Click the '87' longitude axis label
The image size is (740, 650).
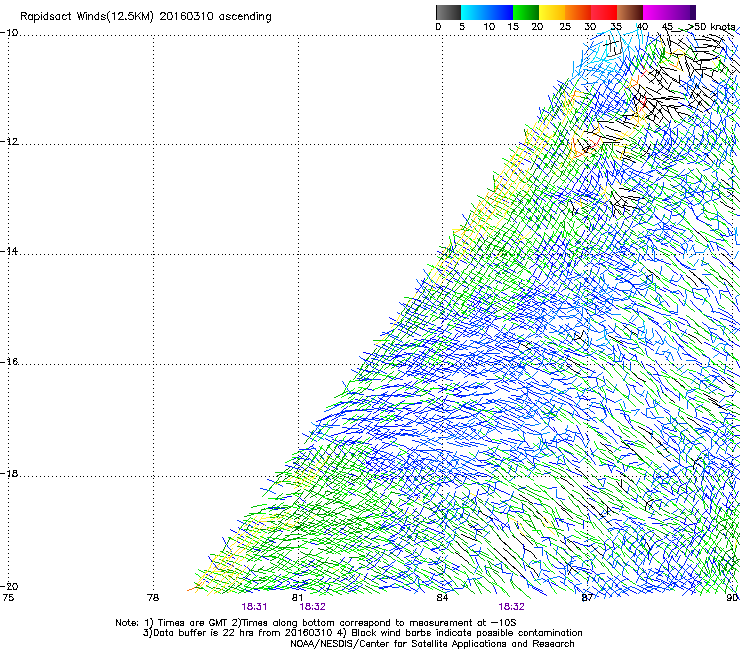tap(587, 598)
